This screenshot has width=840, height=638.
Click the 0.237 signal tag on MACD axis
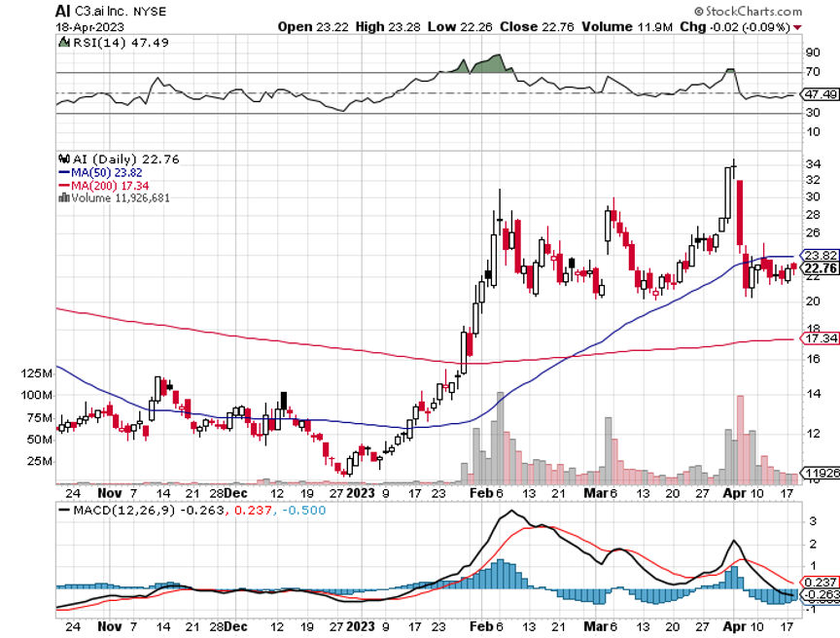[820, 582]
